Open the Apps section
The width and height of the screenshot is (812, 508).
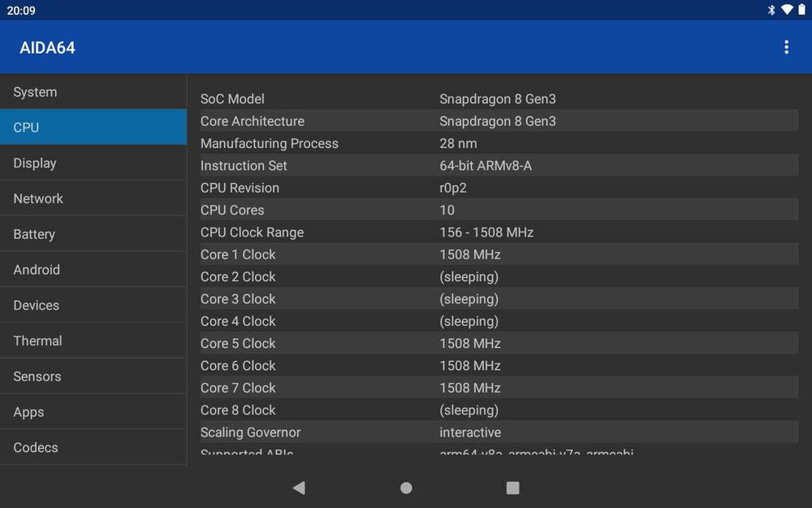(93, 411)
